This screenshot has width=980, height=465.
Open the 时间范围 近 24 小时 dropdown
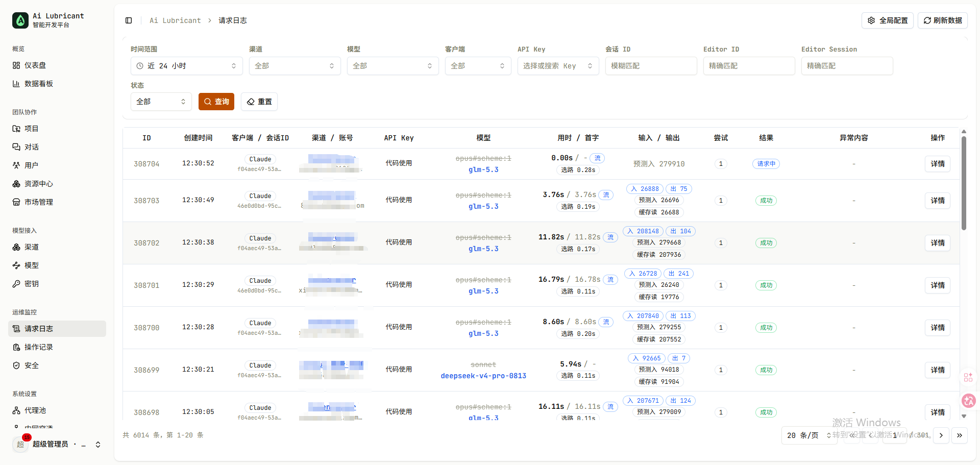click(187, 66)
